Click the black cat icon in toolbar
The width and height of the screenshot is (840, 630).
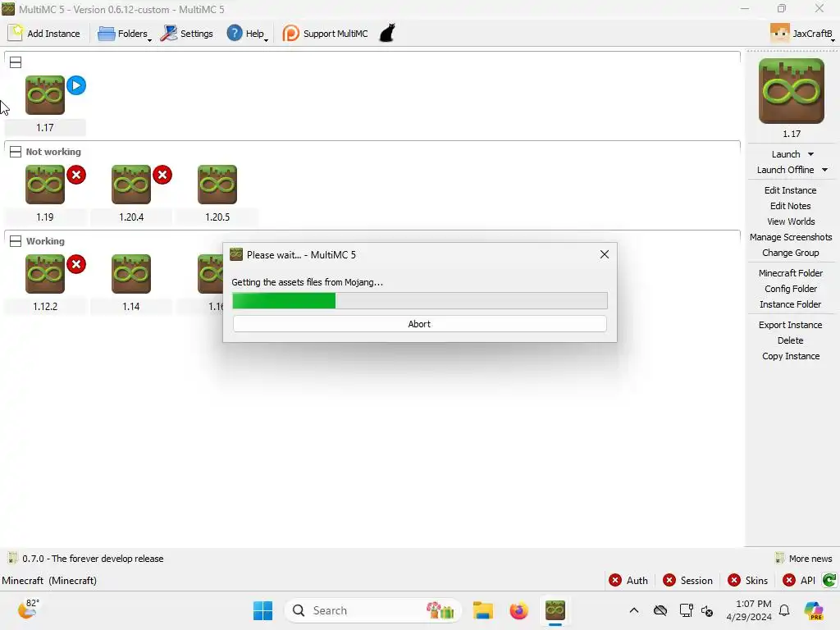point(387,33)
